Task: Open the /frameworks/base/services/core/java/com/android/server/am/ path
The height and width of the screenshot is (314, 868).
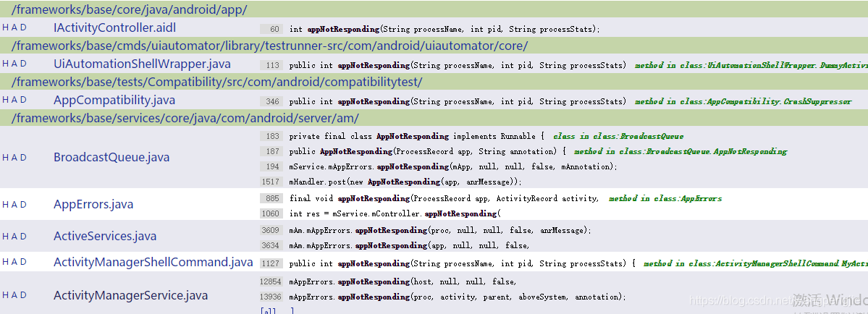Action: [x=185, y=118]
